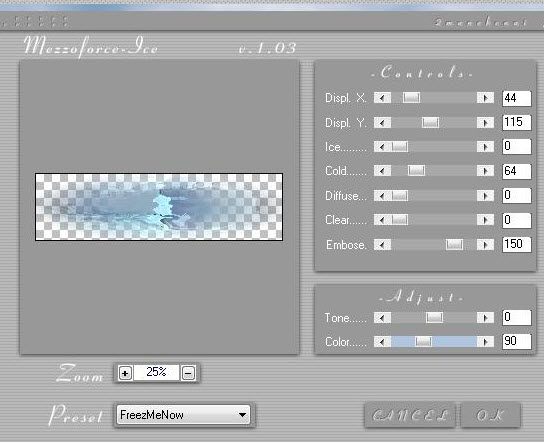The height and width of the screenshot is (442, 544).
Task: Click the Cold value field showing 64
Action: tap(517, 171)
